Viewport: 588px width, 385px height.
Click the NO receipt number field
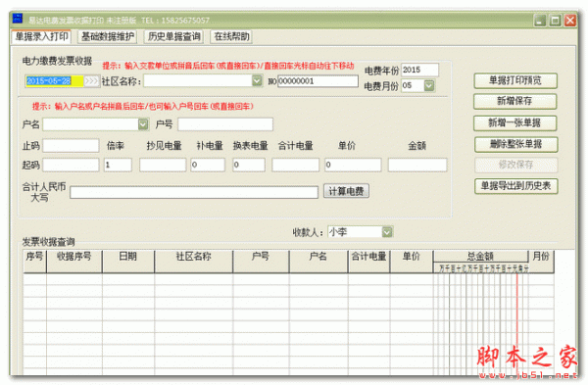[x=318, y=81]
